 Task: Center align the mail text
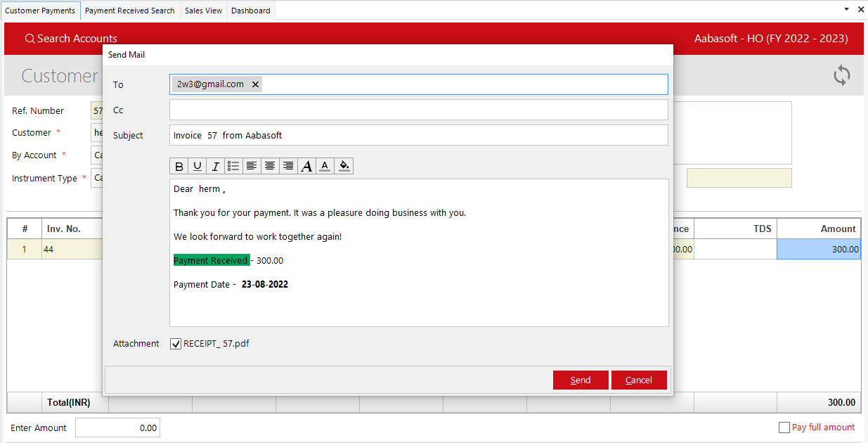click(270, 166)
